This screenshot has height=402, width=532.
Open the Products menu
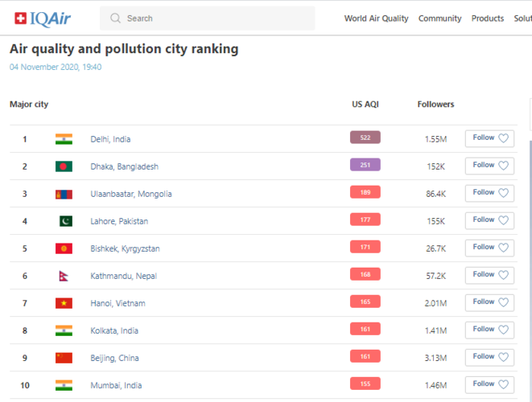coord(488,18)
